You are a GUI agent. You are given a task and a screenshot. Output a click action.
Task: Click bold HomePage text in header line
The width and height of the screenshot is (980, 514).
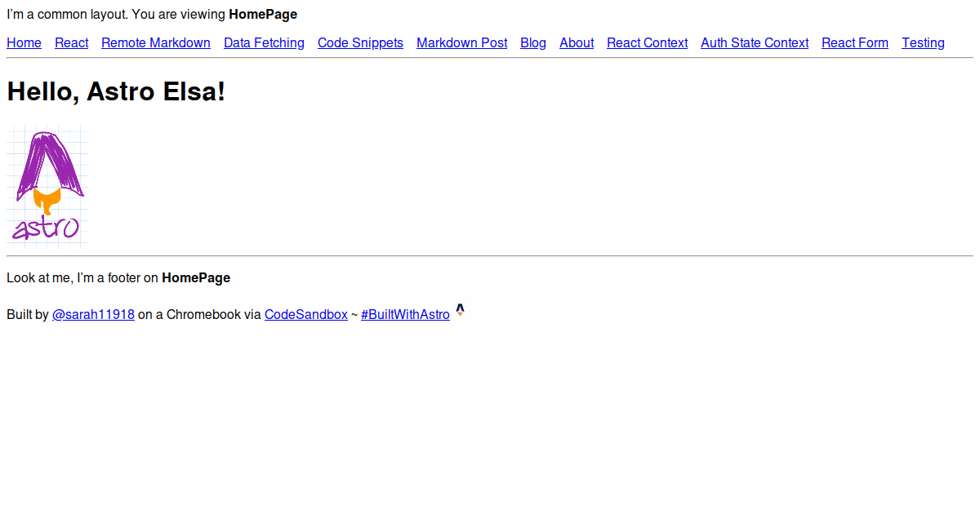262,15
